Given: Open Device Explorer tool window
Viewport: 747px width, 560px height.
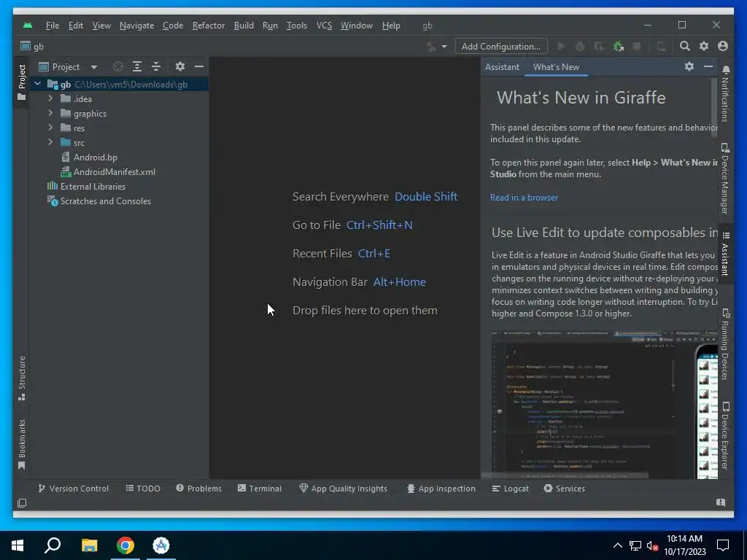Looking at the screenshot, I should 725,436.
